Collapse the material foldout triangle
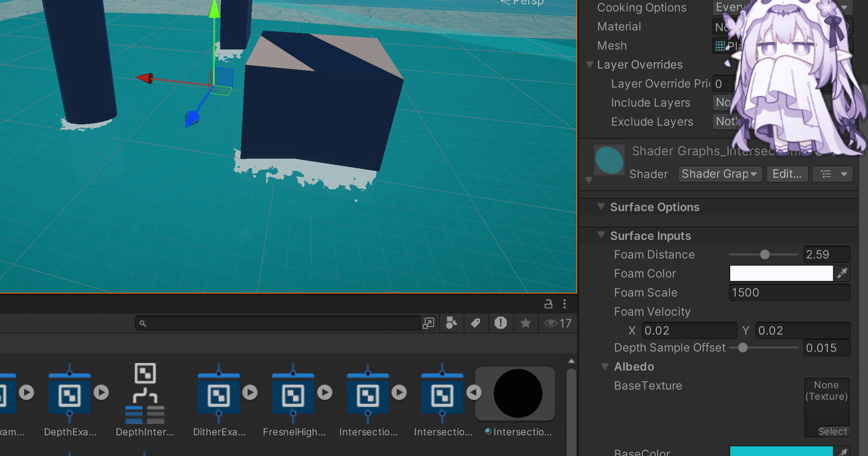 [589, 180]
